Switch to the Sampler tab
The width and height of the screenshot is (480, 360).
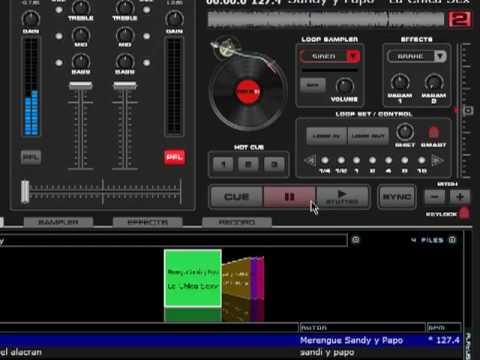tap(58, 222)
